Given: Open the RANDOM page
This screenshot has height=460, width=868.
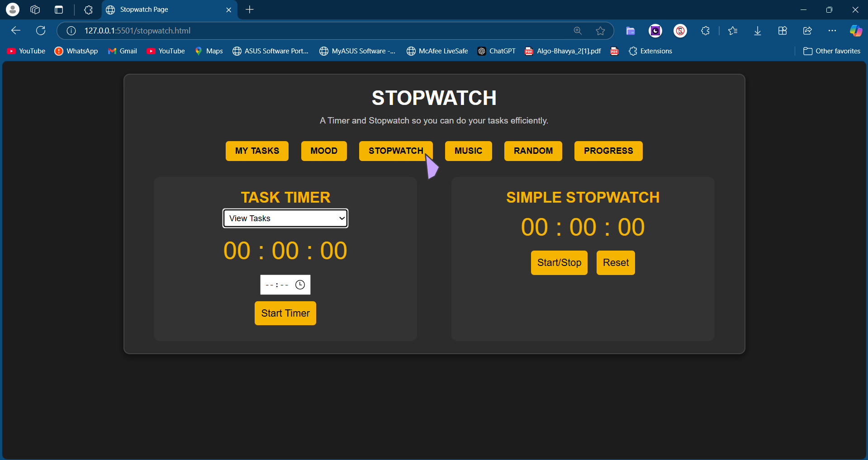Looking at the screenshot, I should click(533, 151).
